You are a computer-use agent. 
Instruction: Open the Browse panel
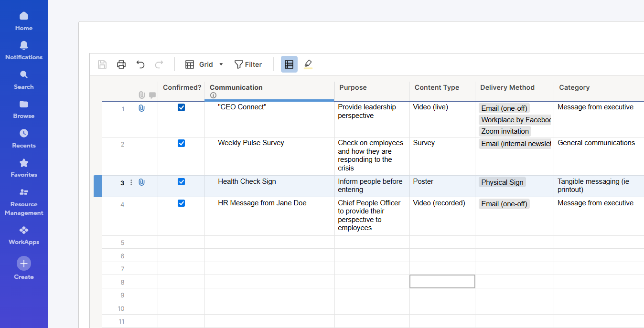pos(23,104)
